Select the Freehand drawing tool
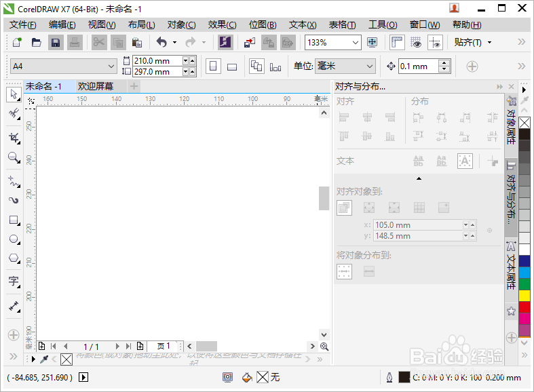534x392 pixels. coord(14,181)
